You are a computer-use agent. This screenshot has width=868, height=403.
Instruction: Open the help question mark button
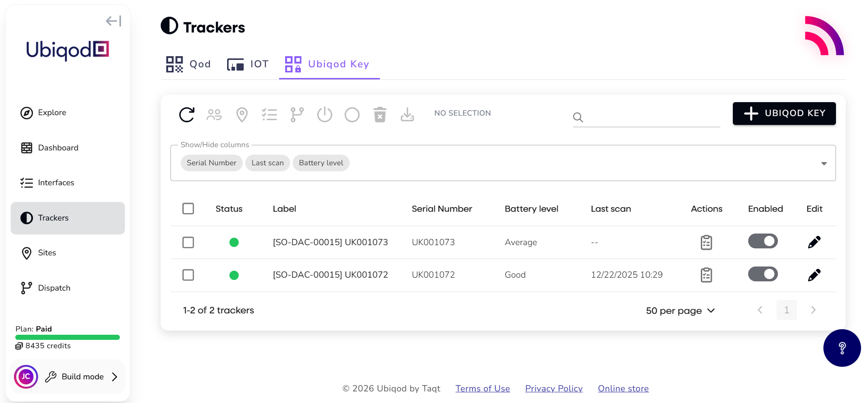click(842, 348)
